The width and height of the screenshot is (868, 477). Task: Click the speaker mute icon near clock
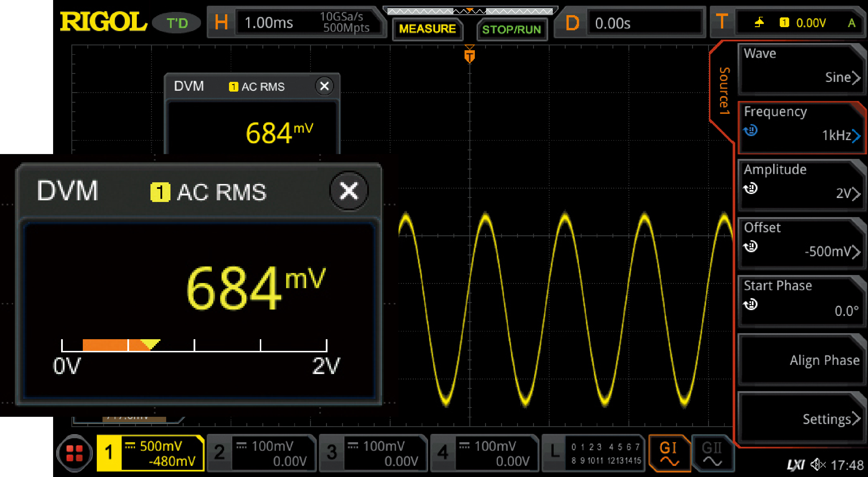coord(817,465)
